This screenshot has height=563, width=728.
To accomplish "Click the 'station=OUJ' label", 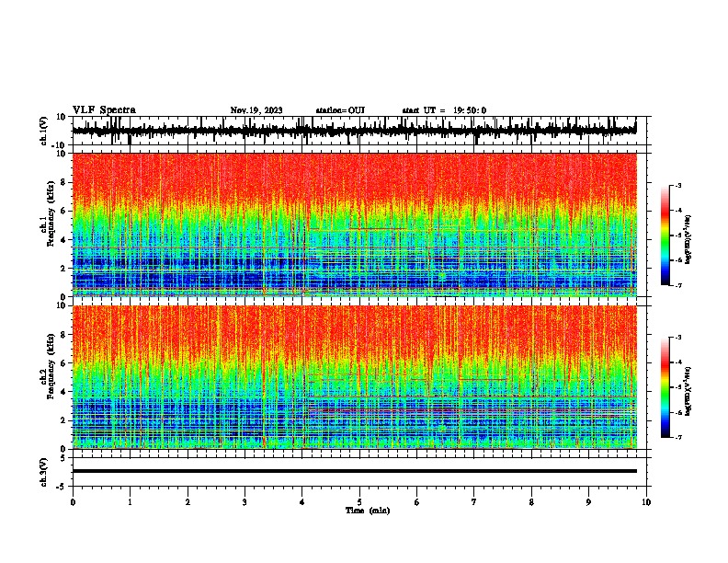I will [x=340, y=110].
